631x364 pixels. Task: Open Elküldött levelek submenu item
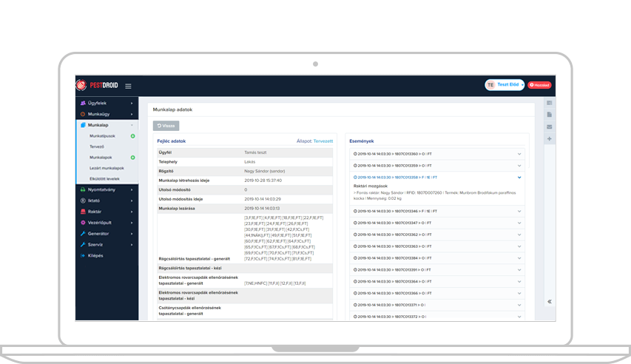pos(107,178)
